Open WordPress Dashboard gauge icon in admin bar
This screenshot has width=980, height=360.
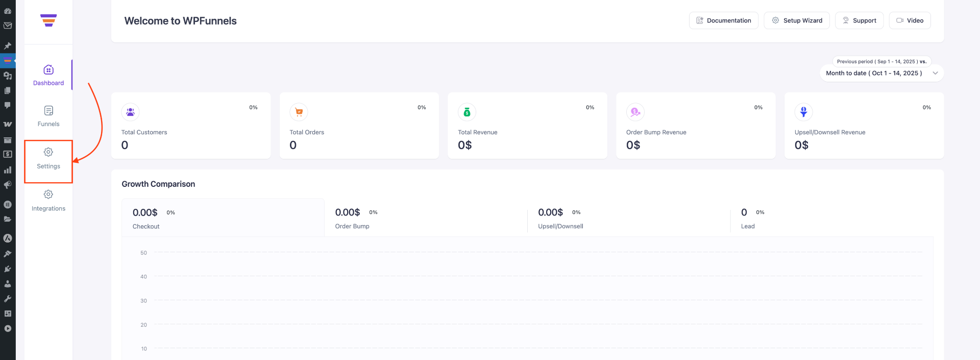[x=8, y=11]
